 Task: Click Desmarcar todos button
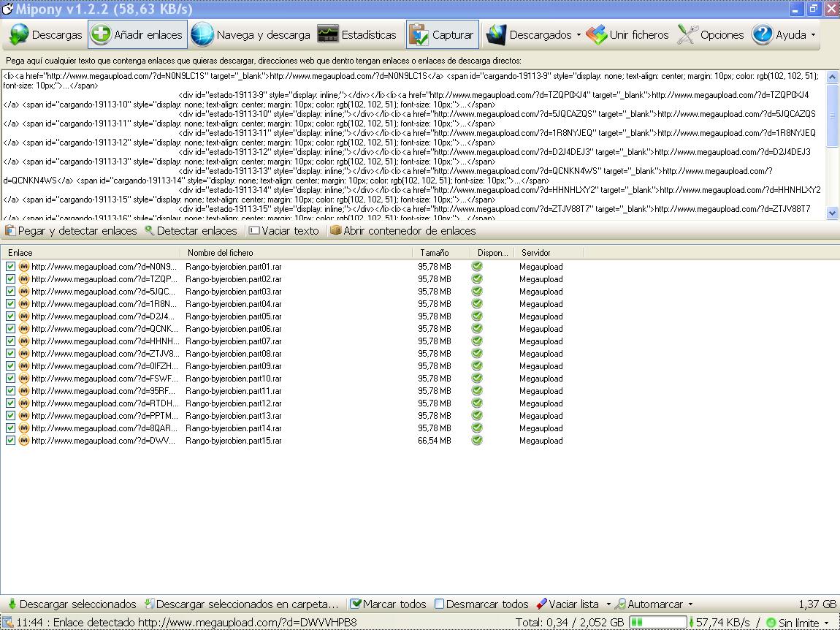[x=481, y=604]
